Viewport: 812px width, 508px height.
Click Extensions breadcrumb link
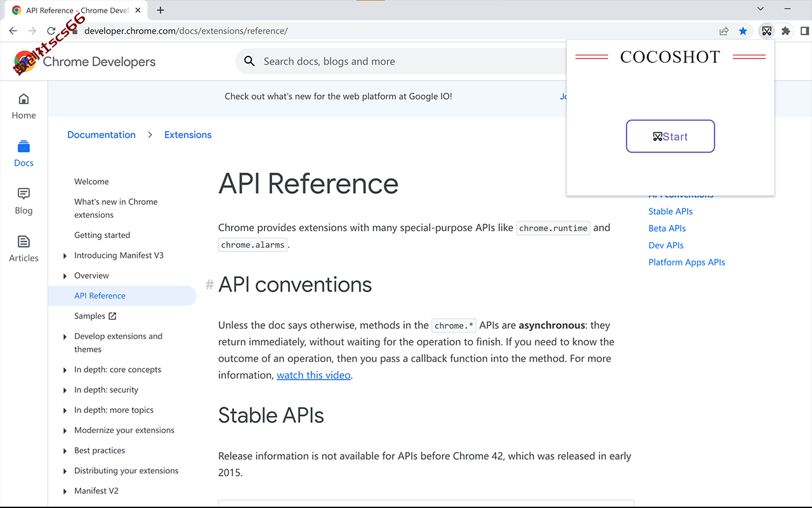coord(188,135)
